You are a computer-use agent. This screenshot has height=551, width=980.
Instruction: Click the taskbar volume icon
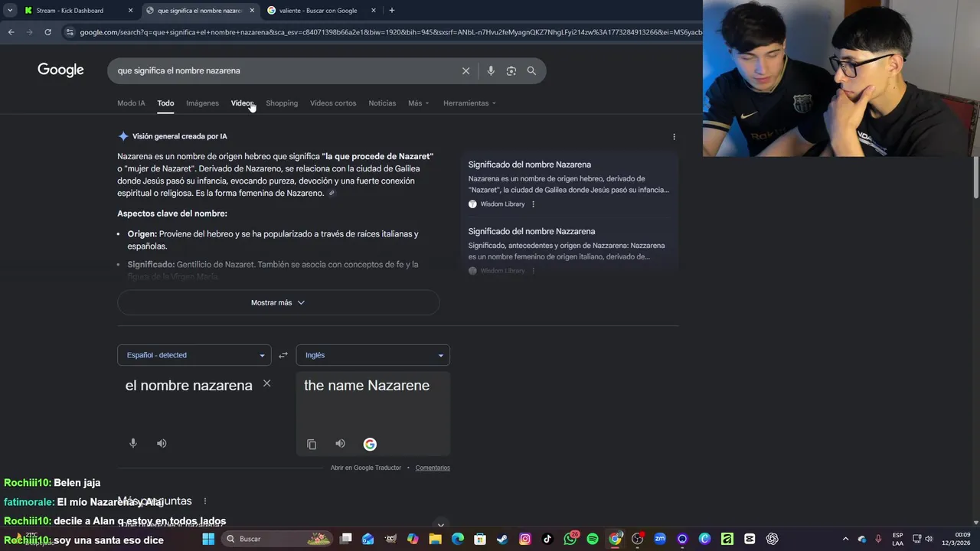click(929, 539)
